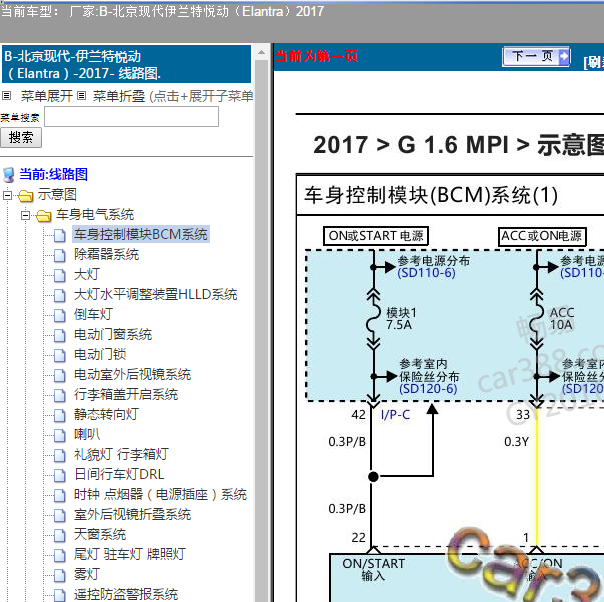Click the 车身电气系统 folder icon

tap(44, 216)
